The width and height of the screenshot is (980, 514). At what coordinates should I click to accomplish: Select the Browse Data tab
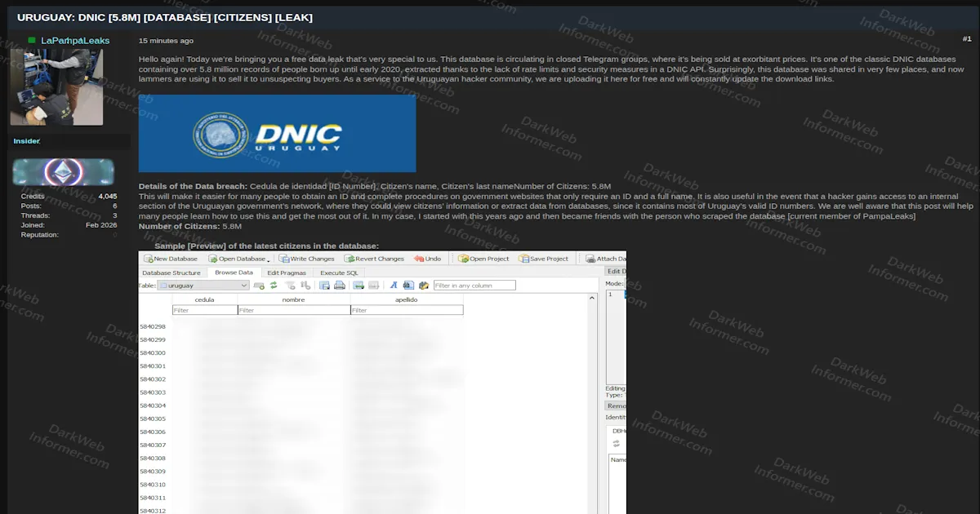click(234, 273)
